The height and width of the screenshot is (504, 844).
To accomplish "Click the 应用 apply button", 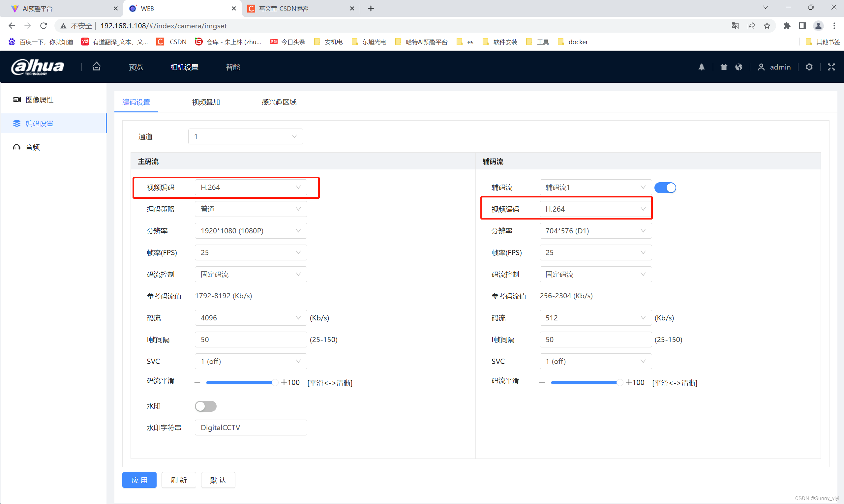I will (x=139, y=480).
